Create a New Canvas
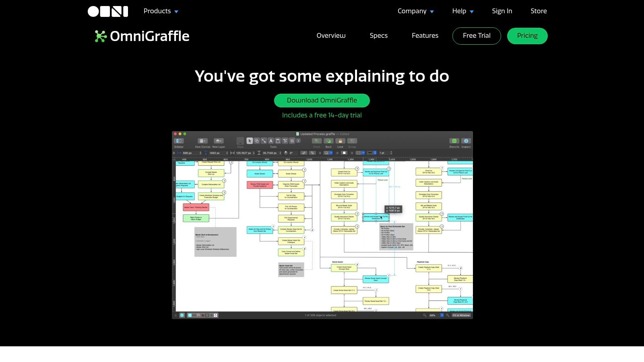The width and height of the screenshot is (644, 362). click(202, 141)
